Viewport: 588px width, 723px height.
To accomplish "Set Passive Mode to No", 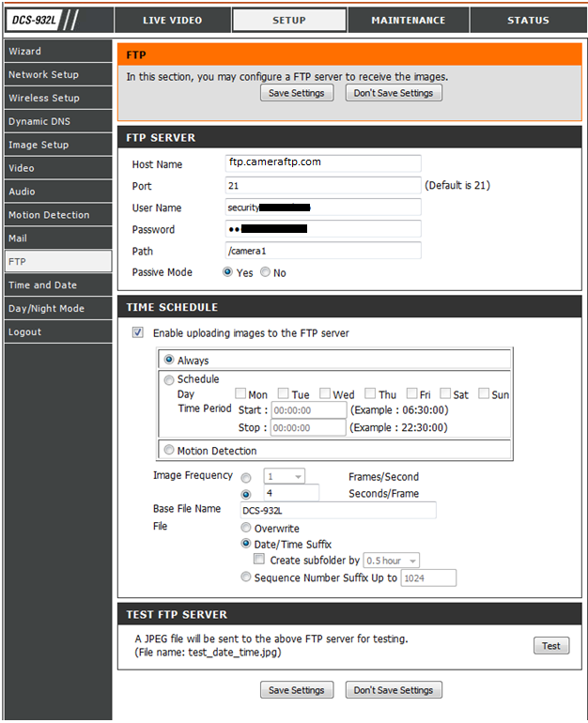I will click(x=266, y=273).
